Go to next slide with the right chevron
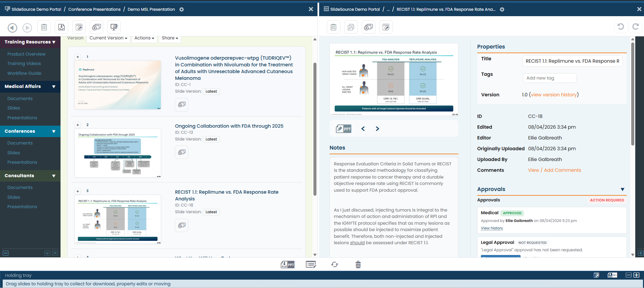Screen dimensions: 644x288 (x=377, y=129)
